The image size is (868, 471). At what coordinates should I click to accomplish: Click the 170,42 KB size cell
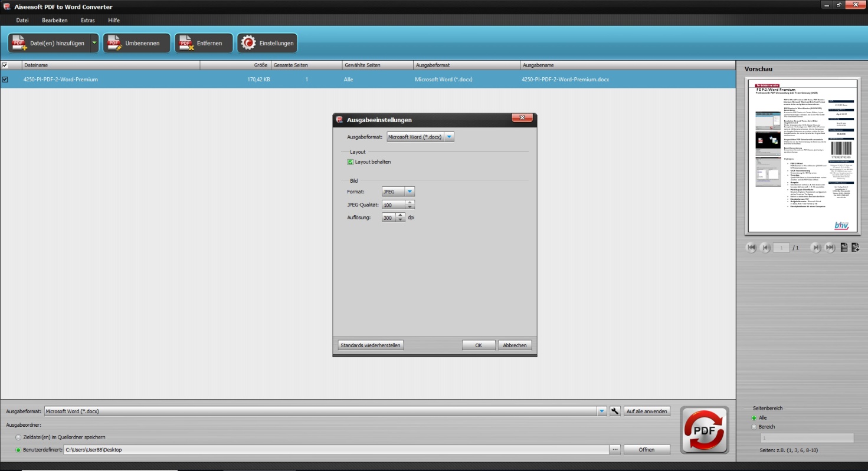coord(259,79)
